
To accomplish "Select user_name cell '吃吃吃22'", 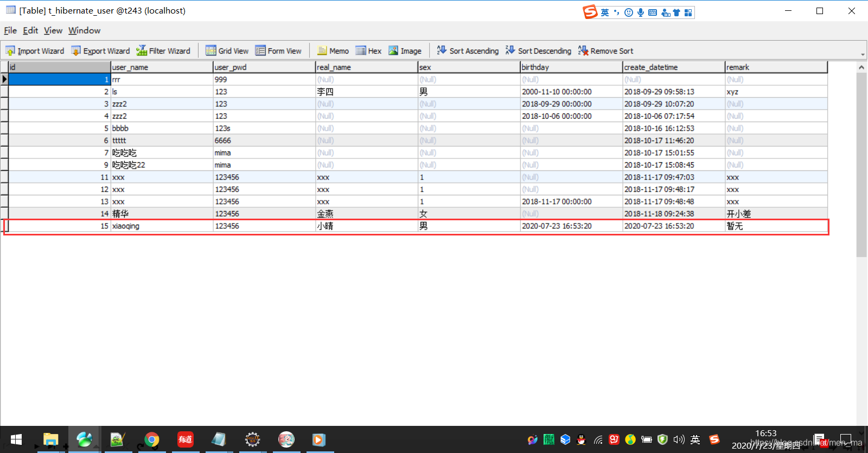I will click(x=162, y=165).
